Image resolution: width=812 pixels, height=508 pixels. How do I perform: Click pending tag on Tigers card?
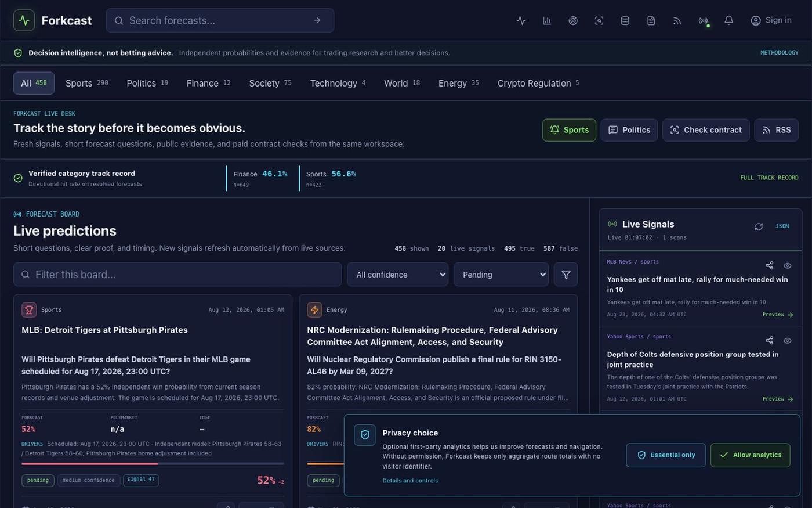(x=38, y=480)
